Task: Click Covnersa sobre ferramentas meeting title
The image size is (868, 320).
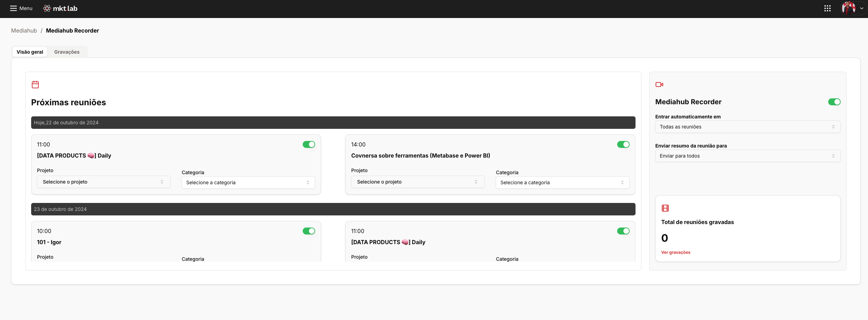Action: 421,155
